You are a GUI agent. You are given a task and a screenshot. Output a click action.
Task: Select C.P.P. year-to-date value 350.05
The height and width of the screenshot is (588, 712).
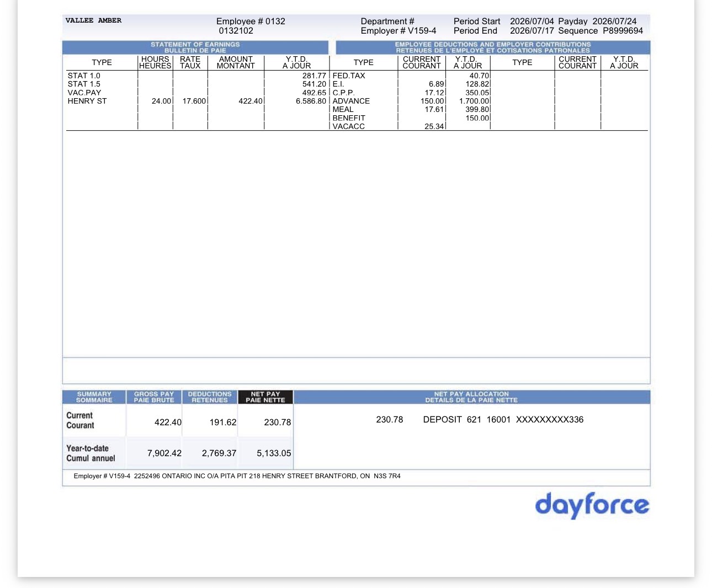coord(477,93)
